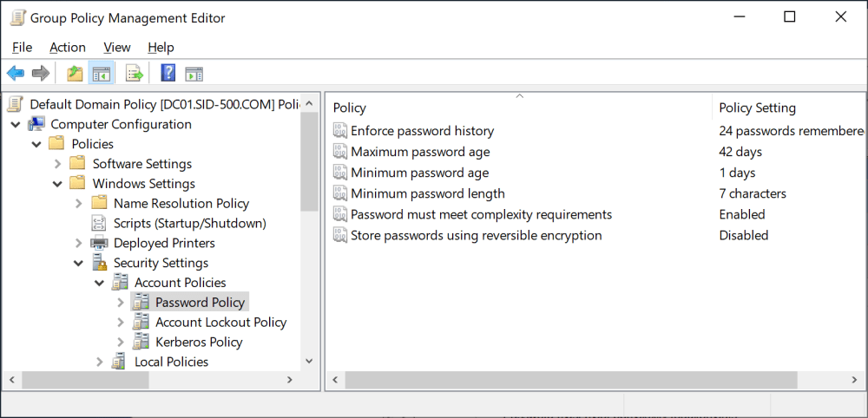Select the Kerberos Policy tree item
This screenshot has width=868, height=418.
pos(199,342)
